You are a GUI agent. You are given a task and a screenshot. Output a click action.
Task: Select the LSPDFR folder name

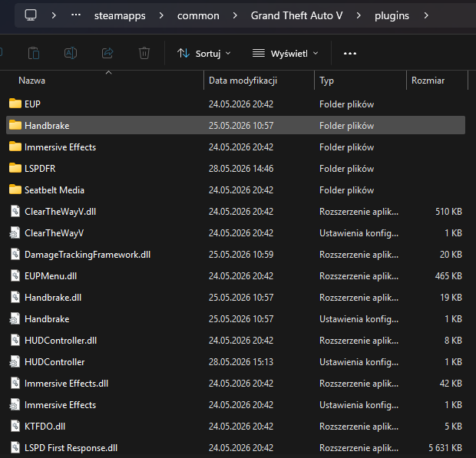click(40, 169)
